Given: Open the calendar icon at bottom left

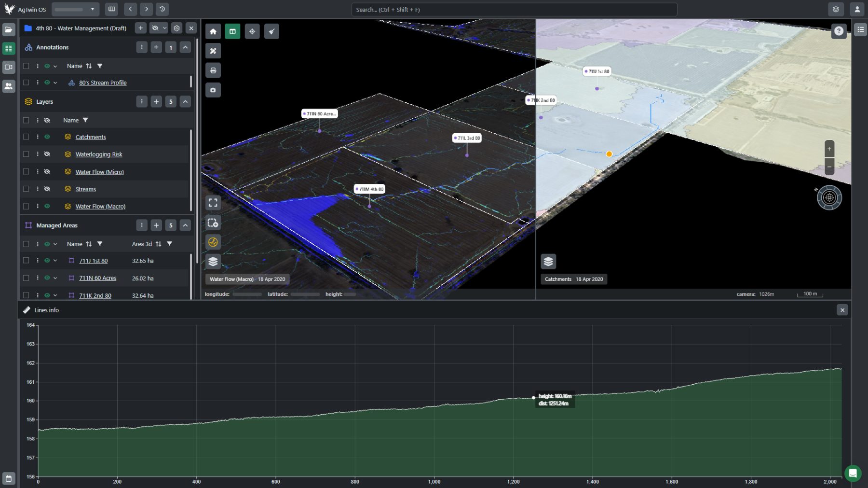Looking at the screenshot, I should pyautogui.click(x=9, y=478).
